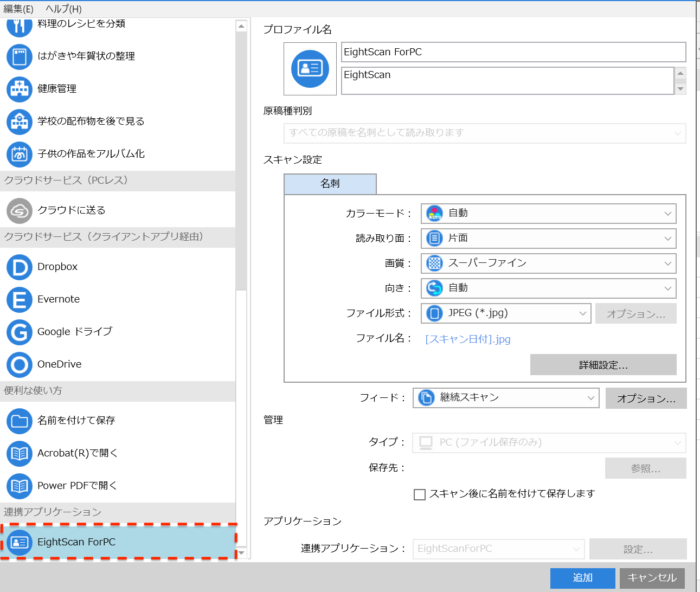The height and width of the screenshot is (592, 700).
Task: Toggle スキャン後に名前を付けて保存します checkbox
Action: [x=419, y=494]
